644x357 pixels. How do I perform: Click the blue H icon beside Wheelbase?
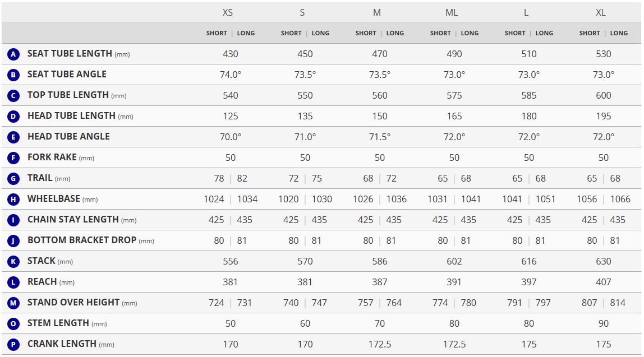13,200
